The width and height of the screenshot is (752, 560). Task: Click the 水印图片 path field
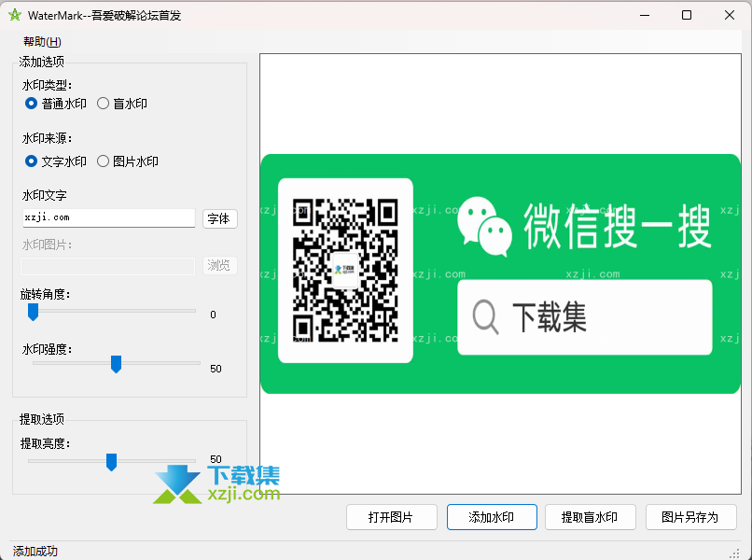[108, 266]
